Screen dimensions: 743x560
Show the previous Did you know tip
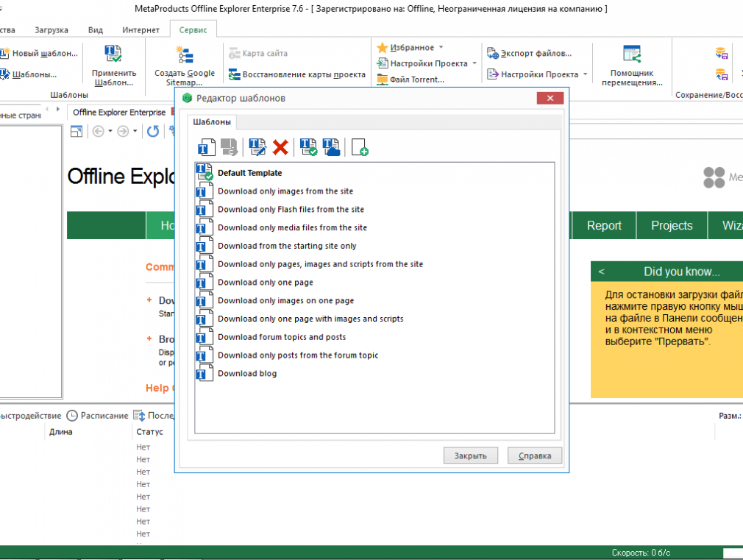[601, 272]
